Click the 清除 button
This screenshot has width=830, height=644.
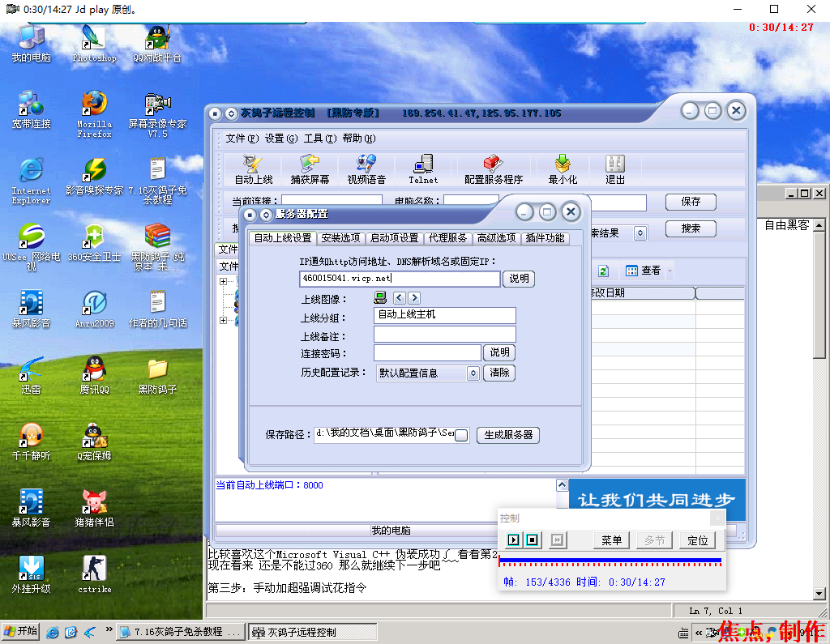click(x=500, y=373)
